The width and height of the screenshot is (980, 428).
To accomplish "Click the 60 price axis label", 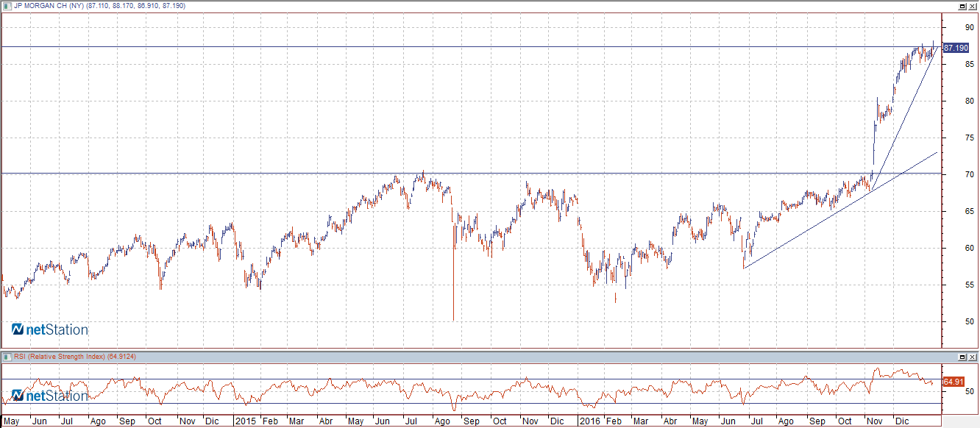I will coord(970,248).
